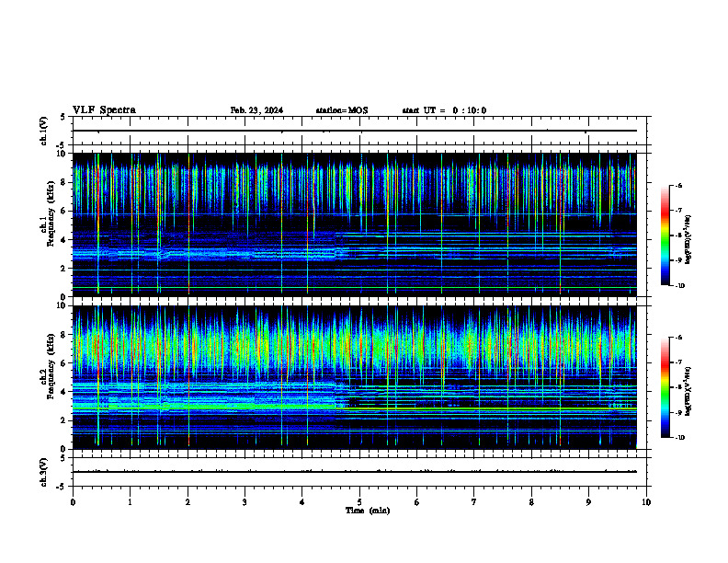The height and width of the screenshot is (563, 728).
Task: Click the "9" tick on the time axis
Action: click(588, 502)
